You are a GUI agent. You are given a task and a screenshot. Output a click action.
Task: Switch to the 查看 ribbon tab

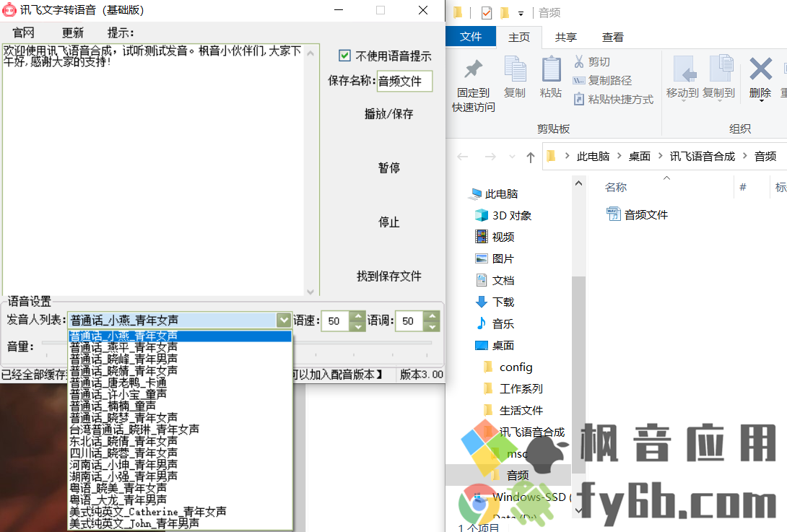point(613,37)
